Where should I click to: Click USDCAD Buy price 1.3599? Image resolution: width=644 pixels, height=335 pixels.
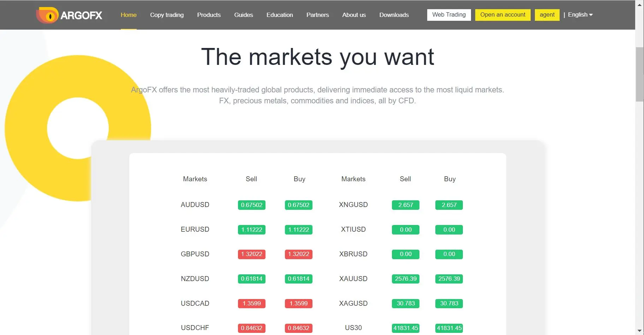pyautogui.click(x=298, y=304)
